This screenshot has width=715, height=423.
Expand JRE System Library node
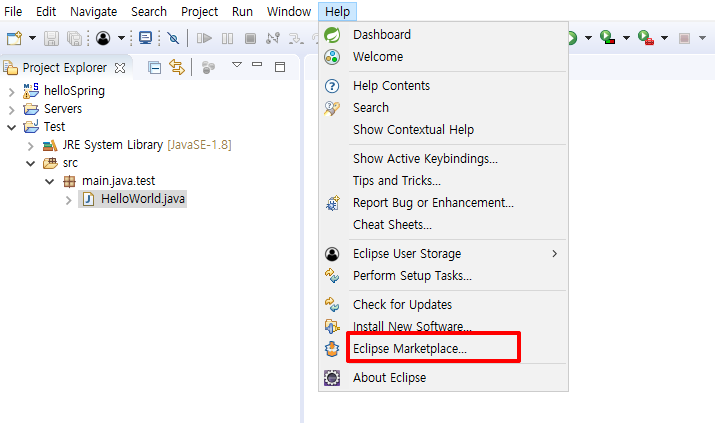31,146
